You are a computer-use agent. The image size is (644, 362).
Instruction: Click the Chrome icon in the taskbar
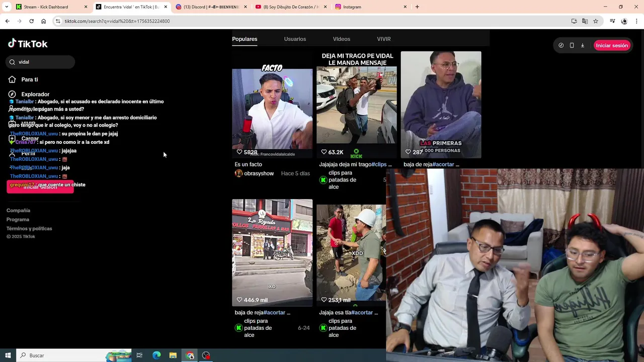(x=190, y=355)
